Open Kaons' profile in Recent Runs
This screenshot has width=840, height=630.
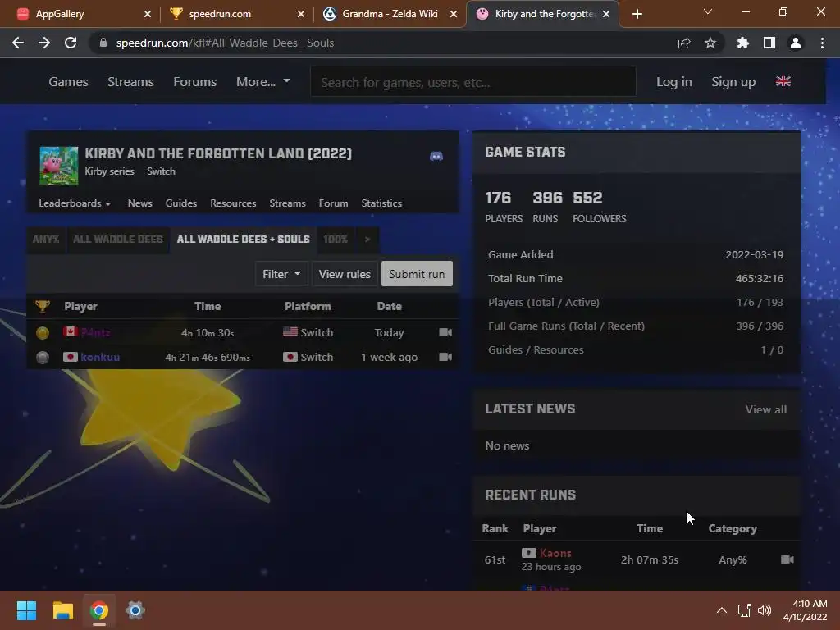[x=555, y=553]
